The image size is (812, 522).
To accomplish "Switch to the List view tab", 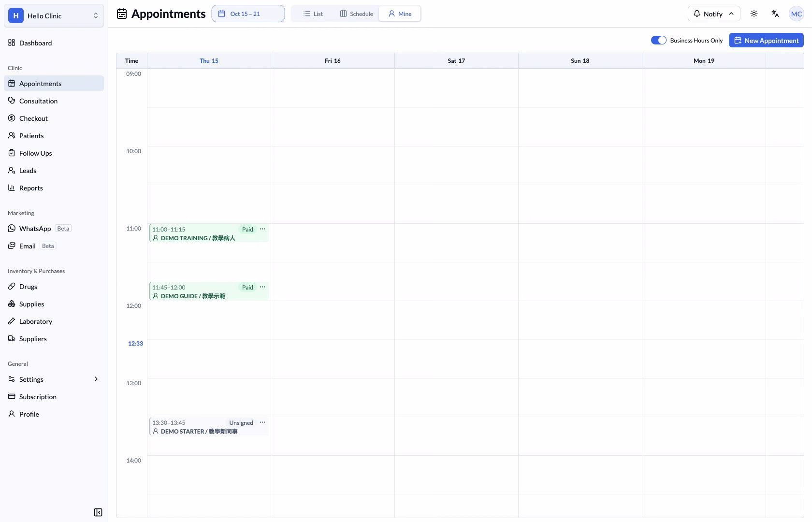I will [313, 14].
